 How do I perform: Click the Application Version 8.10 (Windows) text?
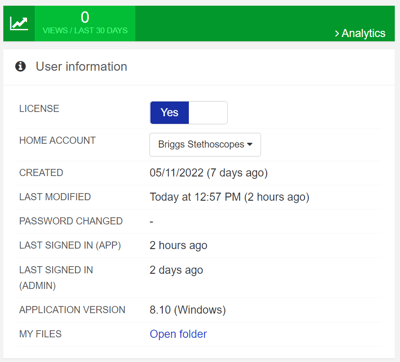[x=188, y=310]
